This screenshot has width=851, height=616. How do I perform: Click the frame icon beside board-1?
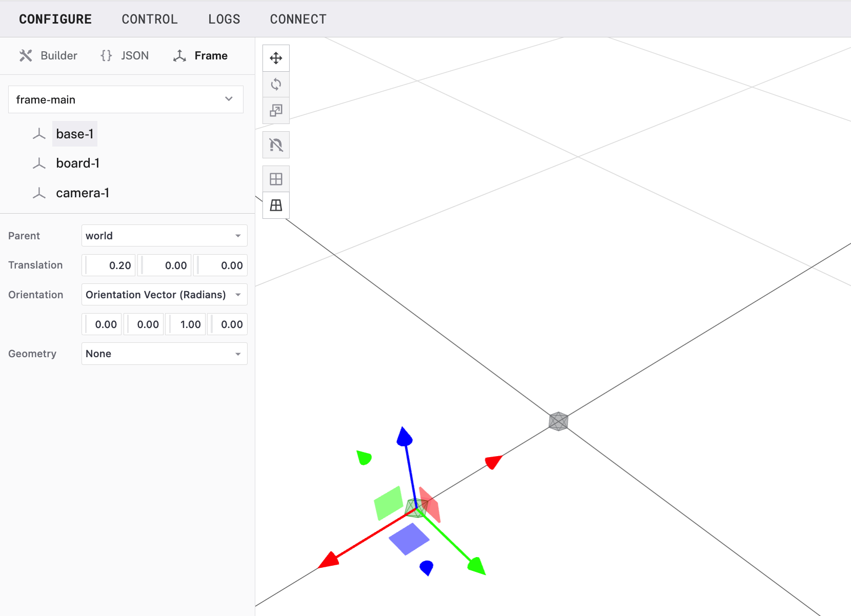click(x=39, y=163)
